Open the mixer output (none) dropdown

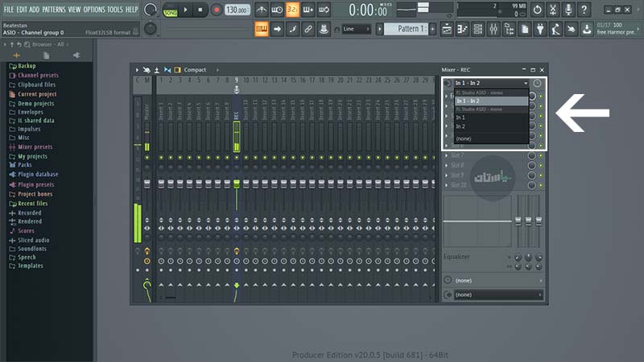coord(498,294)
